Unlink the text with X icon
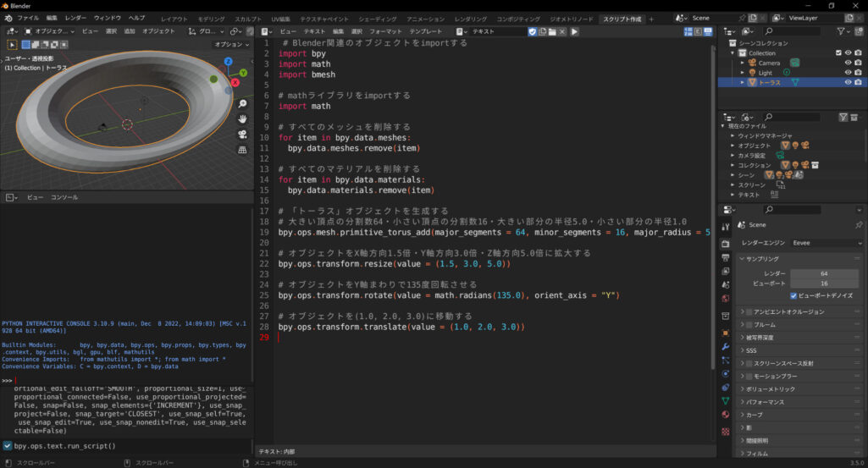Screen dimensions: 868x468 562,31
